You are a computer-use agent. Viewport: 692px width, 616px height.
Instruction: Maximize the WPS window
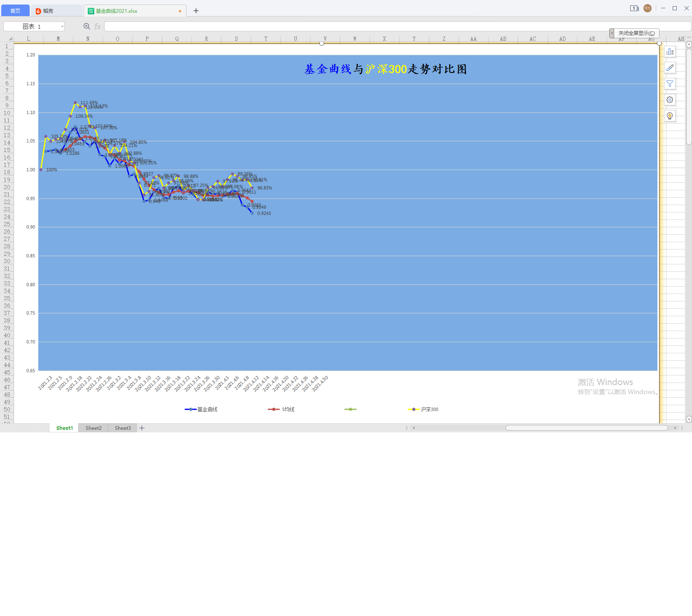click(675, 8)
